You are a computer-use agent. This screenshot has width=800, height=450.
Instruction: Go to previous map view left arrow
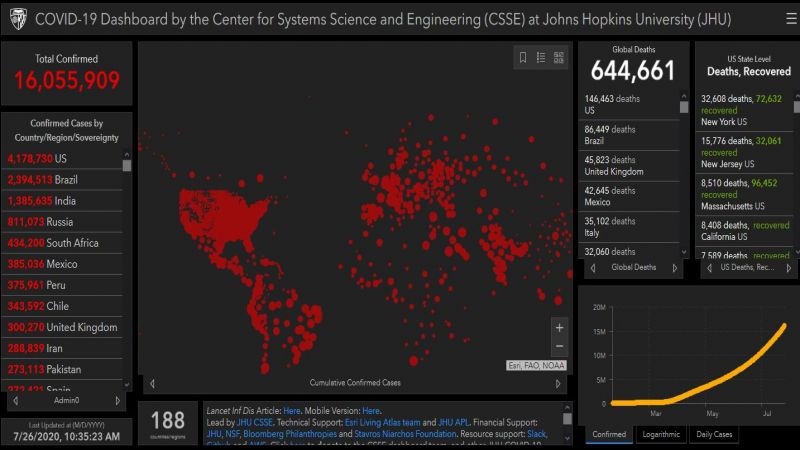tap(152, 383)
